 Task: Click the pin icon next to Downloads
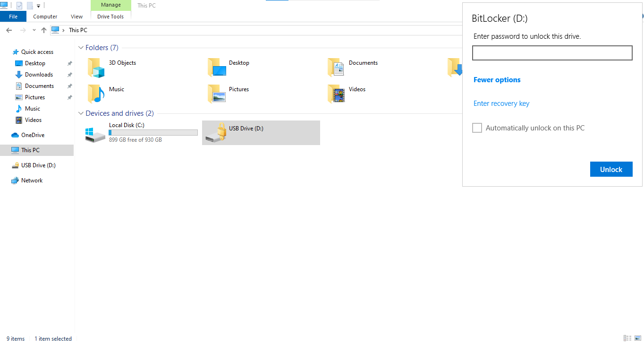click(69, 75)
